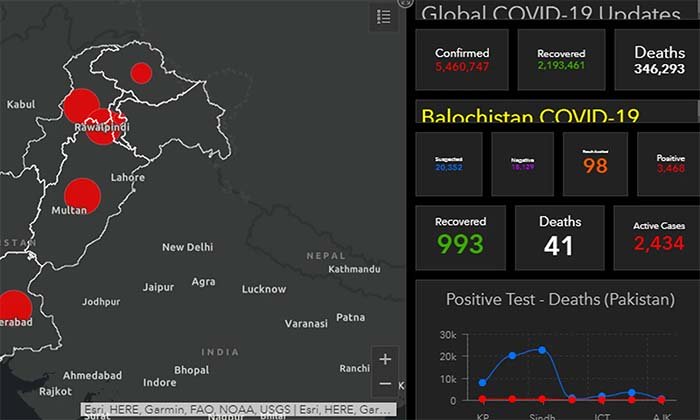
Task: Click the New Delhi label on map
Action: (188, 247)
